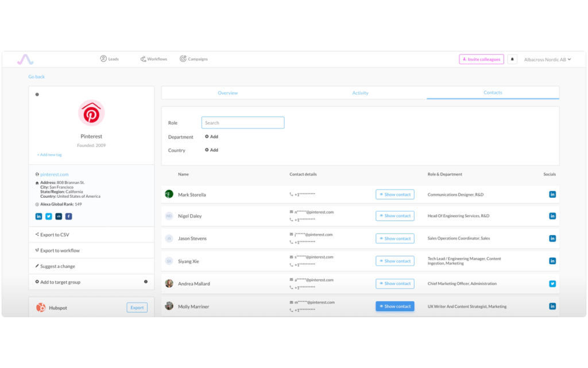The image size is (588, 368).
Task: Click the HubSpot Export button
Action: [x=137, y=308]
